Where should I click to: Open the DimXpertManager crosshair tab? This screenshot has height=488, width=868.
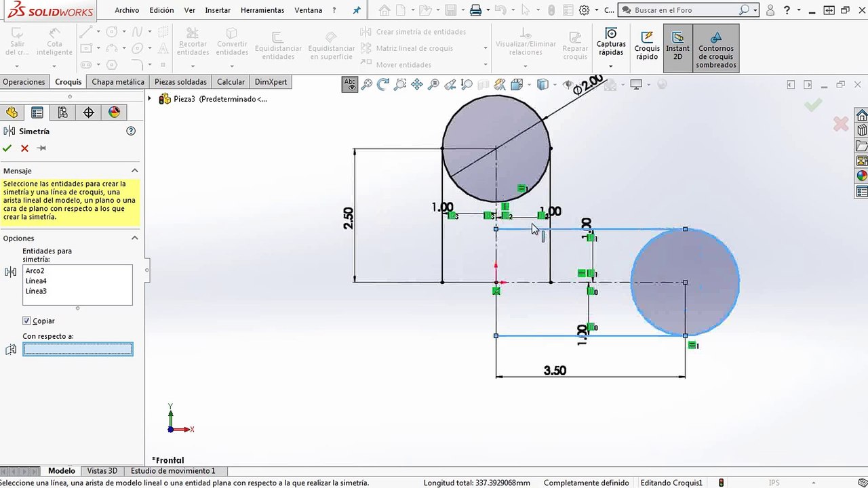click(x=89, y=113)
